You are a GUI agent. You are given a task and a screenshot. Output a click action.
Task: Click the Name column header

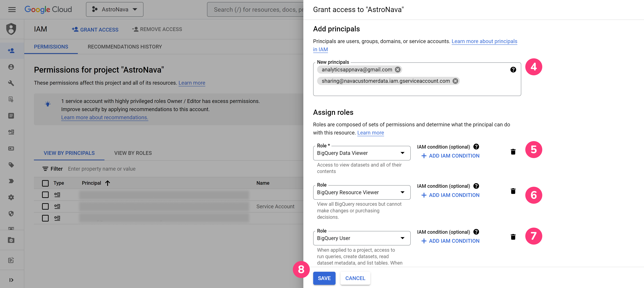[x=263, y=183]
